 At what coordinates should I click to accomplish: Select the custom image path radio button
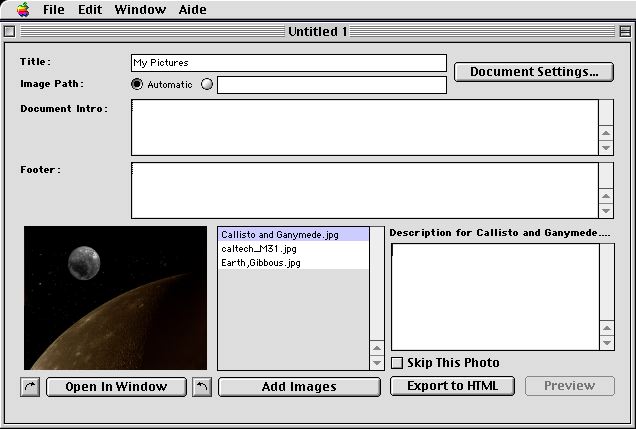(x=207, y=84)
